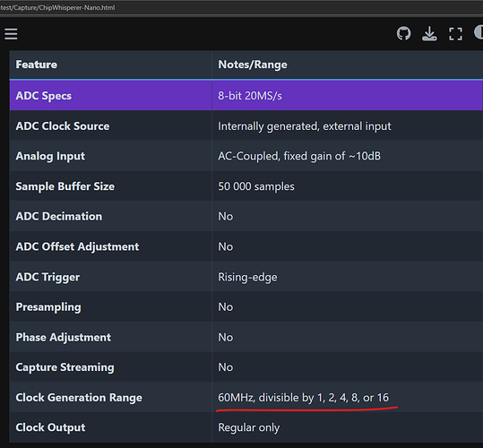The image size is (483, 448).
Task: Click the ADC Offset Adjustment label
Action: 77,247
